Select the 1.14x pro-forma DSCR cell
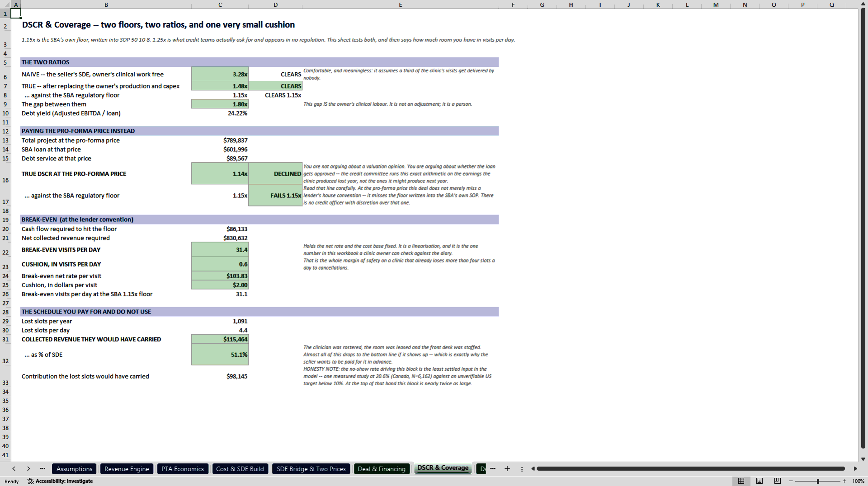Viewport: 868px width, 486px height. 220,173
